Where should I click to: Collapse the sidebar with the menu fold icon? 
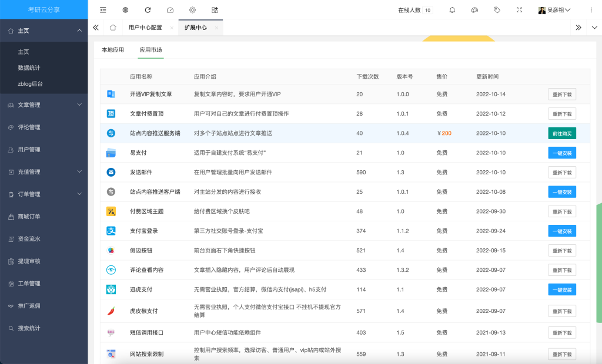point(103,10)
